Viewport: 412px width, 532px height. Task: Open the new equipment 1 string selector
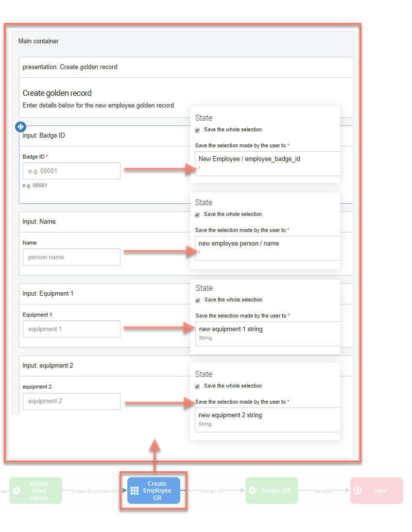tap(267, 333)
